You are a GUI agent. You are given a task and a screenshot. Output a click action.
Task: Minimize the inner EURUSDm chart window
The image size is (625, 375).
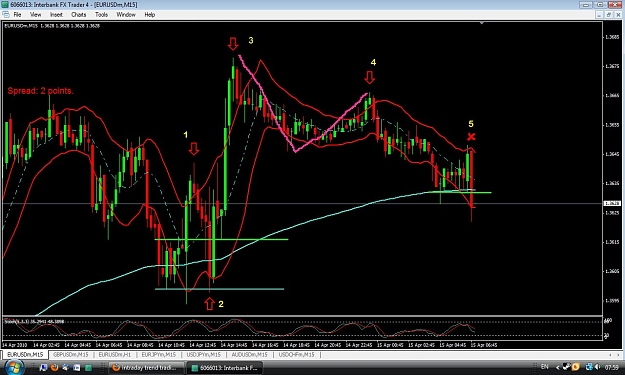[x=599, y=15]
